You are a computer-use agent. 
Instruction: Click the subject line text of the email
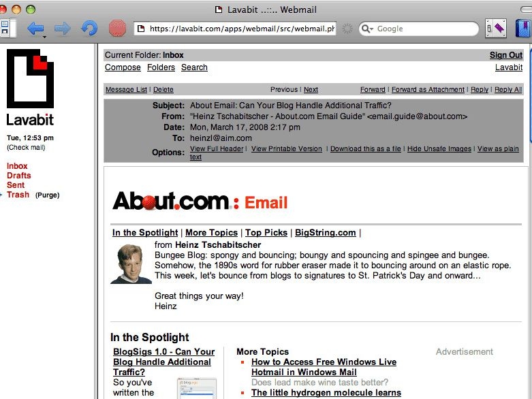(x=290, y=106)
